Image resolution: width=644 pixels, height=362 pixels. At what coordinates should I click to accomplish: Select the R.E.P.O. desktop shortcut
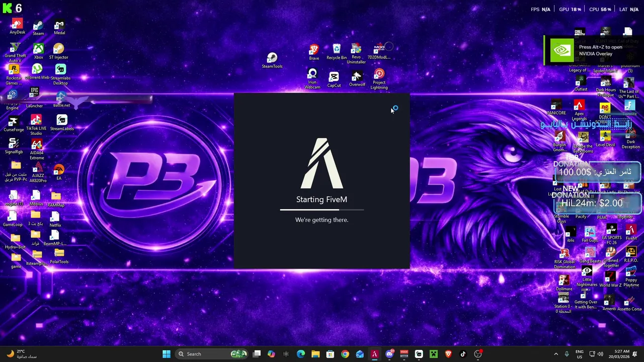(x=631, y=255)
